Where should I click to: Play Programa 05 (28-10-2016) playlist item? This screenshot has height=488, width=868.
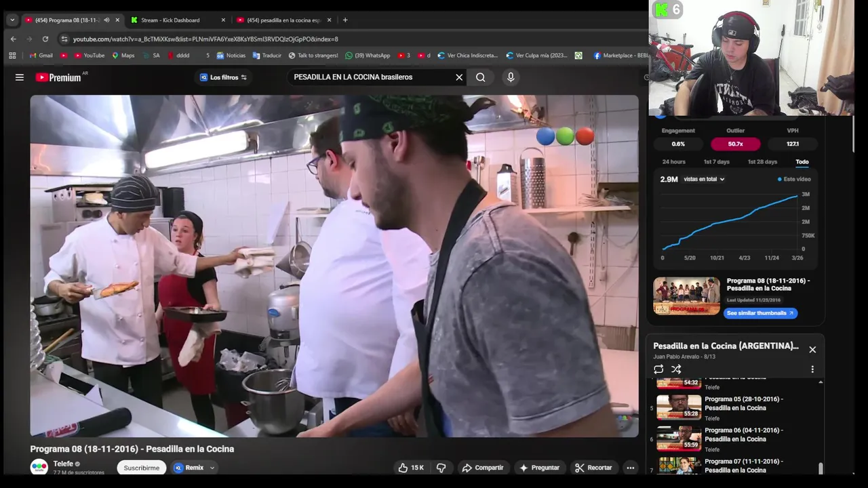click(736, 408)
